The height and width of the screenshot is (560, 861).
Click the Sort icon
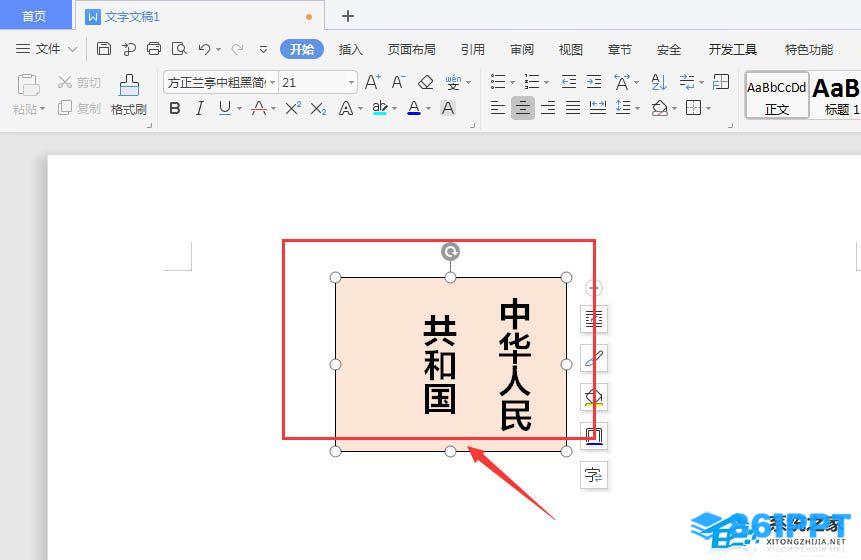[658, 82]
